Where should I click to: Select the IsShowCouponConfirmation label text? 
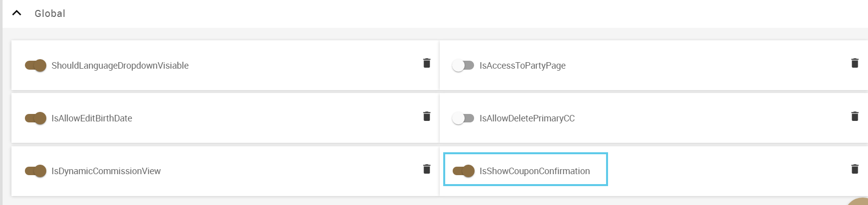click(534, 171)
